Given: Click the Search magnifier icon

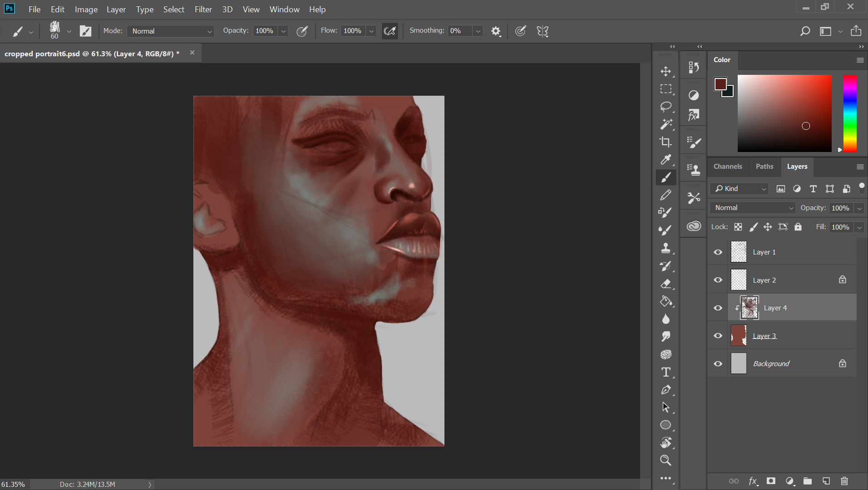Looking at the screenshot, I should 805,31.
